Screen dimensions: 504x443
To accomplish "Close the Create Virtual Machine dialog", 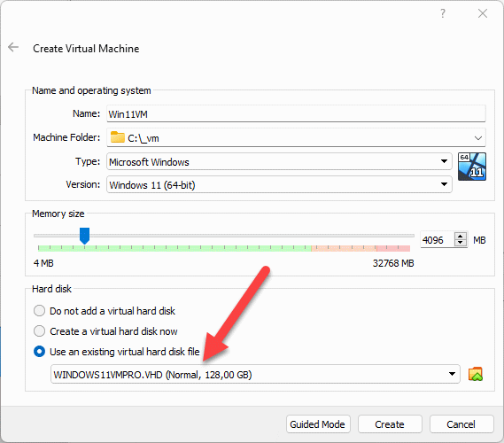I will (x=483, y=13).
